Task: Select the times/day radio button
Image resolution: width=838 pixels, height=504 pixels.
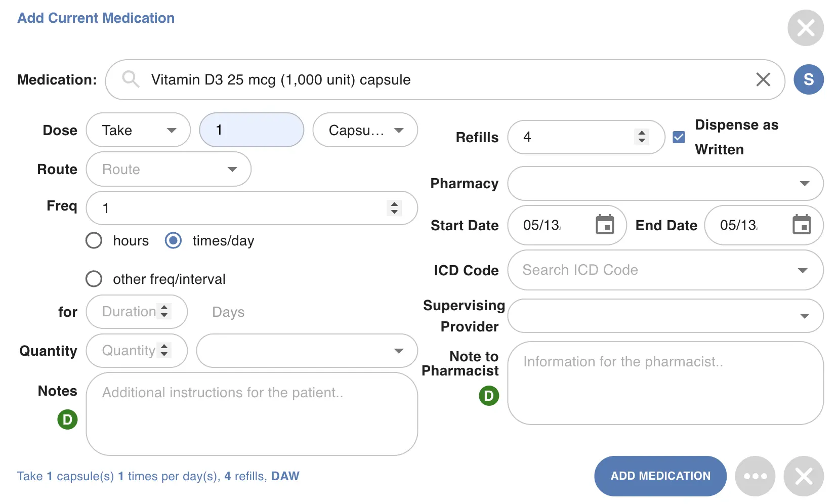Action: point(173,240)
